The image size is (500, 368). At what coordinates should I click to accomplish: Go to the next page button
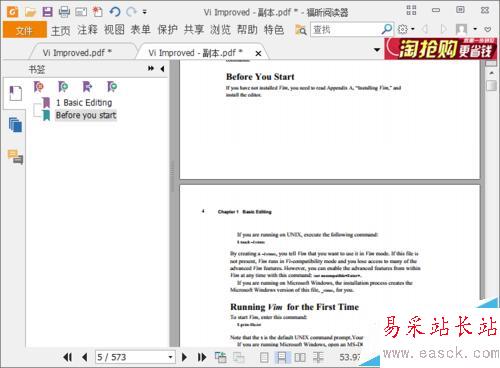tap(184, 357)
